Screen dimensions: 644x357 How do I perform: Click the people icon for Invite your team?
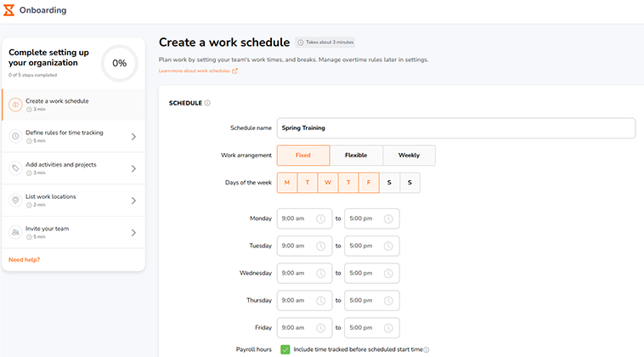(15, 233)
